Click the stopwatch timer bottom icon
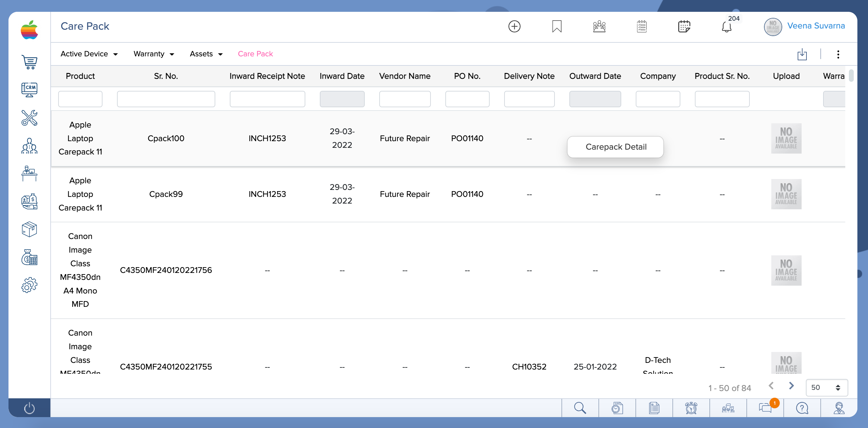 617,408
